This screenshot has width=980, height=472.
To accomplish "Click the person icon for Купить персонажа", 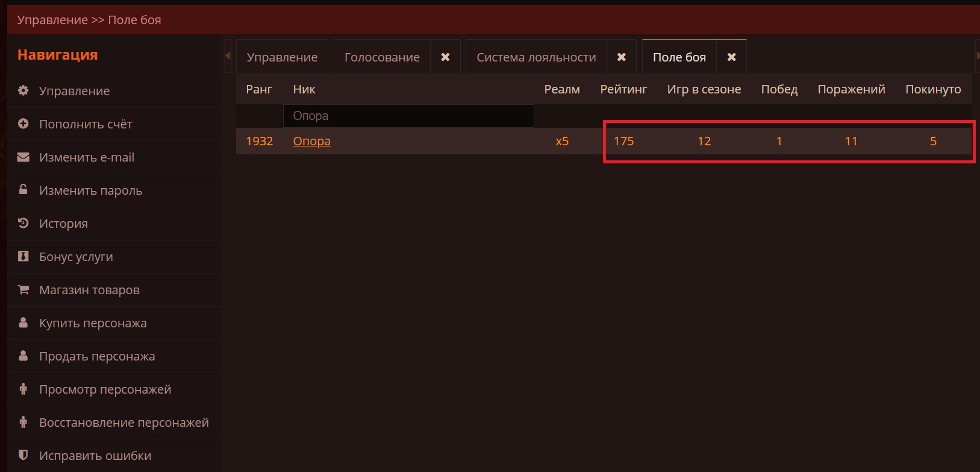I will (x=23, y=323).
